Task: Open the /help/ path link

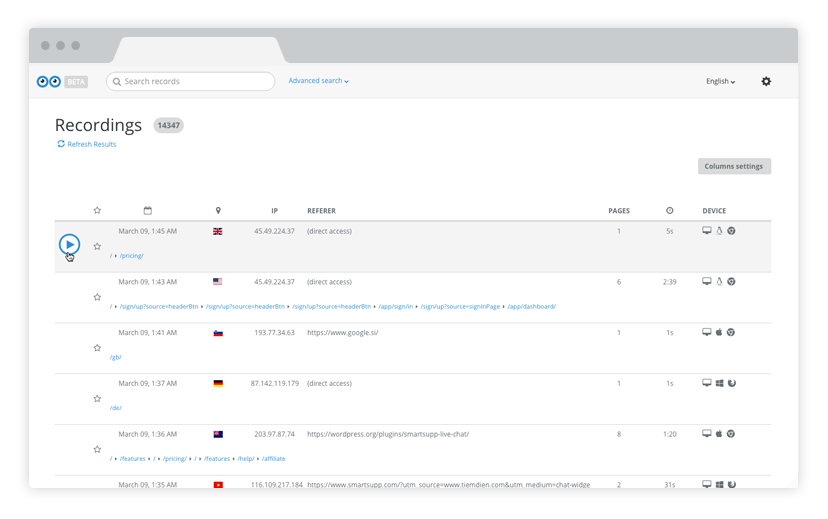Action: click(x=246, y=458)
